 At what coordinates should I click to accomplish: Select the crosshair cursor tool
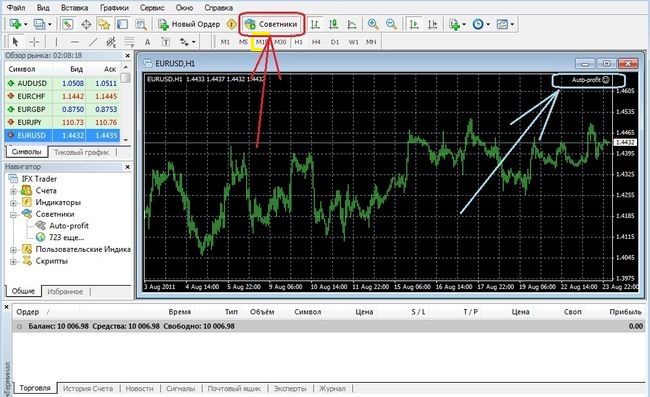pyautogui.click(x=34, y=42)
